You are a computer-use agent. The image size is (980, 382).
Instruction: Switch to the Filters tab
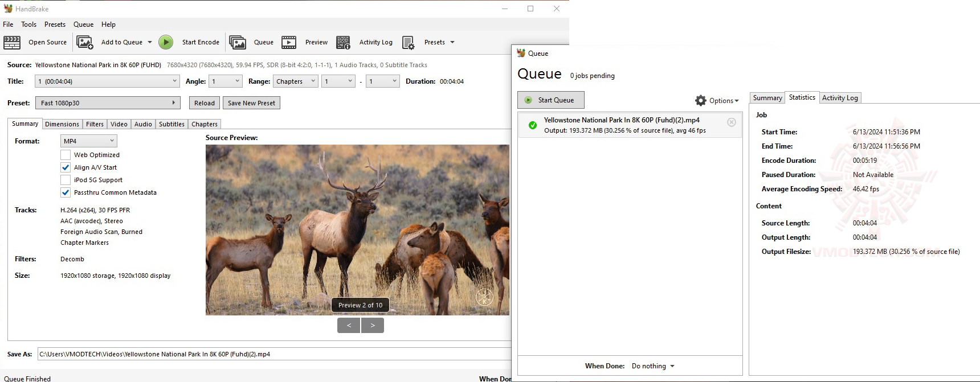pyautogui.click(x=95, y=124)
